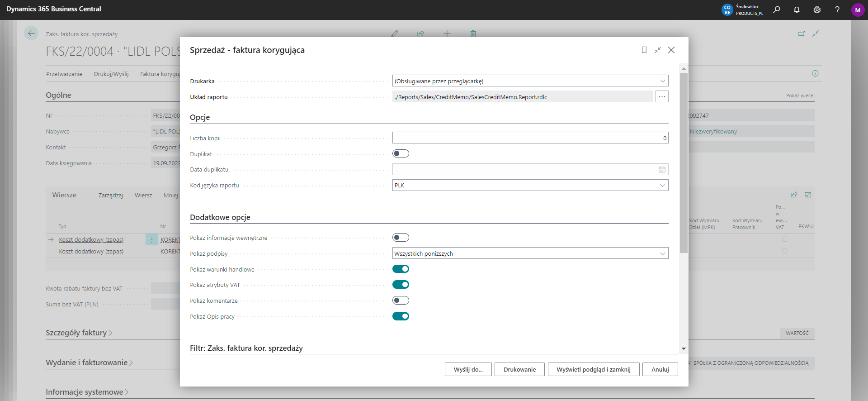Image resolution: width=868 pixels, height=401 pixels.
Task: Open Drukuj/Wyślij menu
Action: (111, 74)
